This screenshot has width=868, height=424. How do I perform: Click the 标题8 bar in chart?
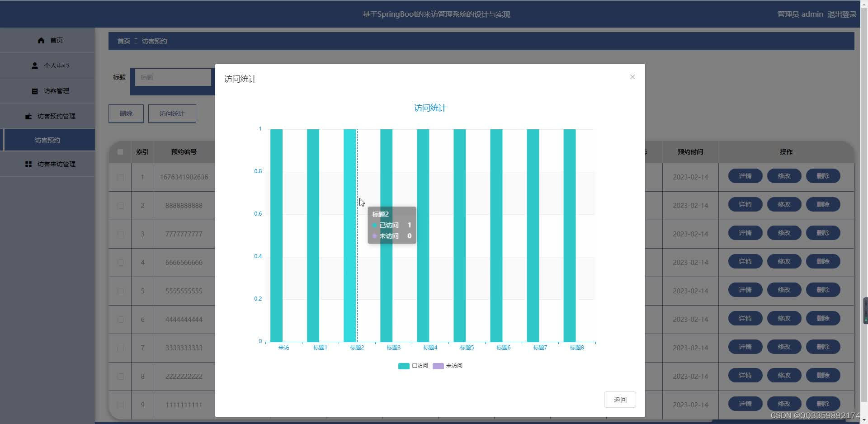[569, 235]
